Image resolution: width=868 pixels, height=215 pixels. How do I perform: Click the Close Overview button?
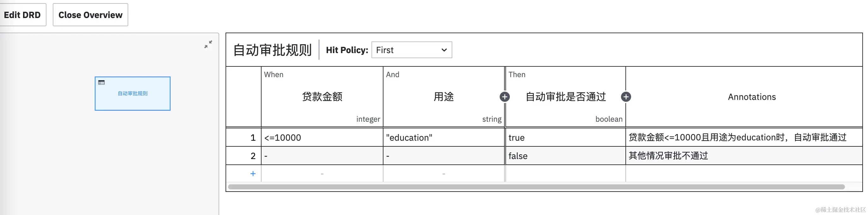coord(90,15)
